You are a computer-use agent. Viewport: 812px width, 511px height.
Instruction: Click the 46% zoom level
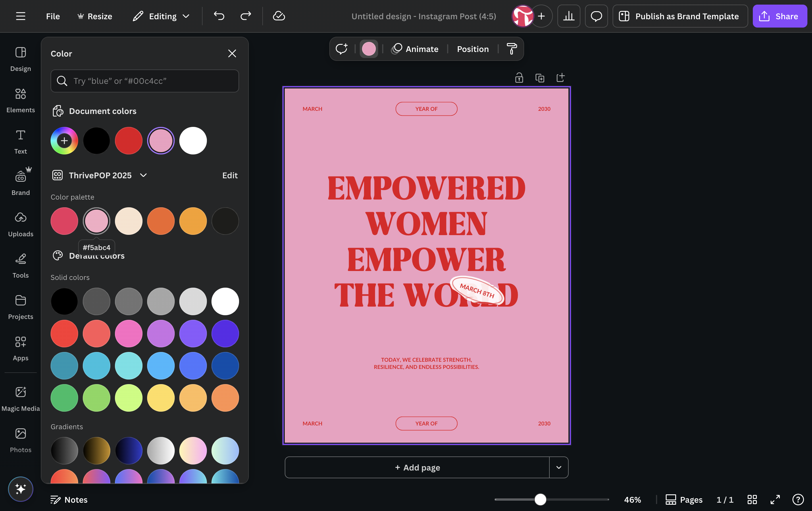(x=632, y=500)
